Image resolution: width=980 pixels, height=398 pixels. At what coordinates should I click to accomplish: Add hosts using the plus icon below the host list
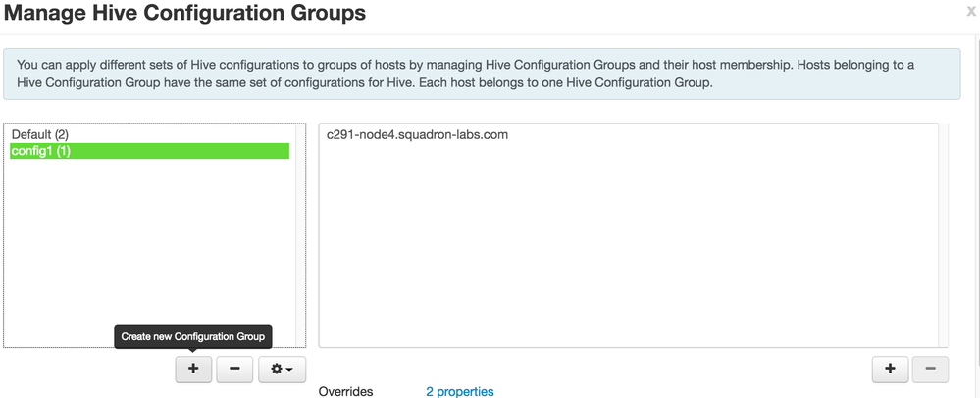coord(890,369)
